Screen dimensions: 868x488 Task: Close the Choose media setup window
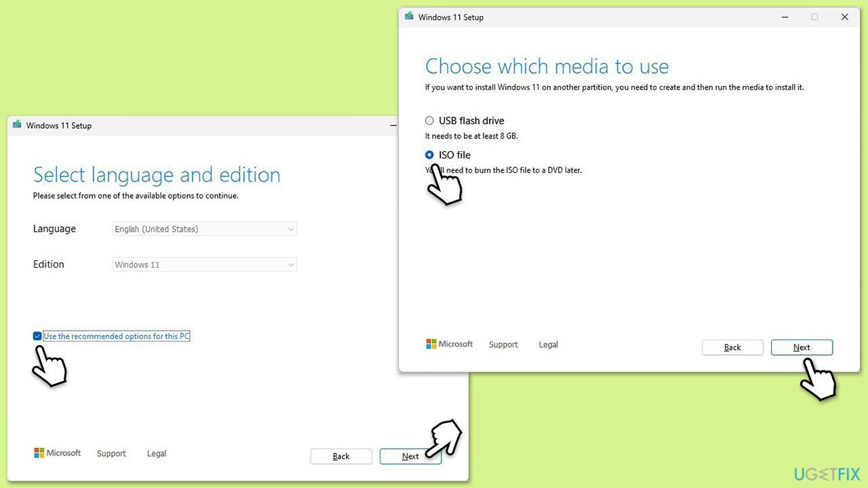pos(845,17)
